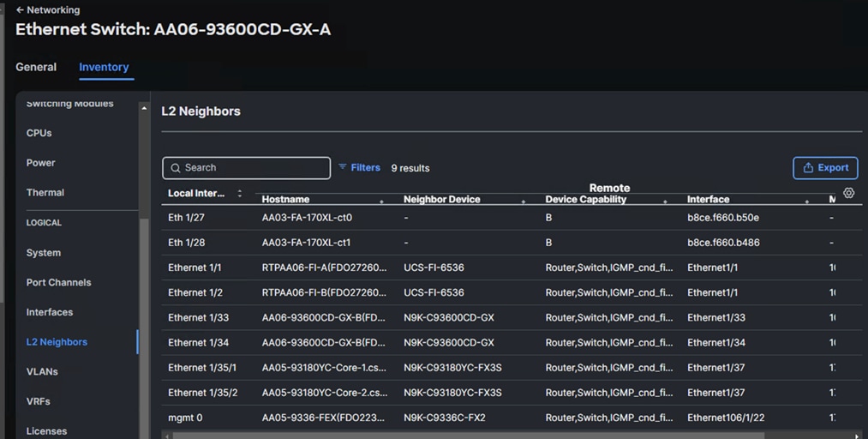868x439 pixels.
Task: Click the Ethernet 1/34 local interface cell
Action: coord(198,343)
